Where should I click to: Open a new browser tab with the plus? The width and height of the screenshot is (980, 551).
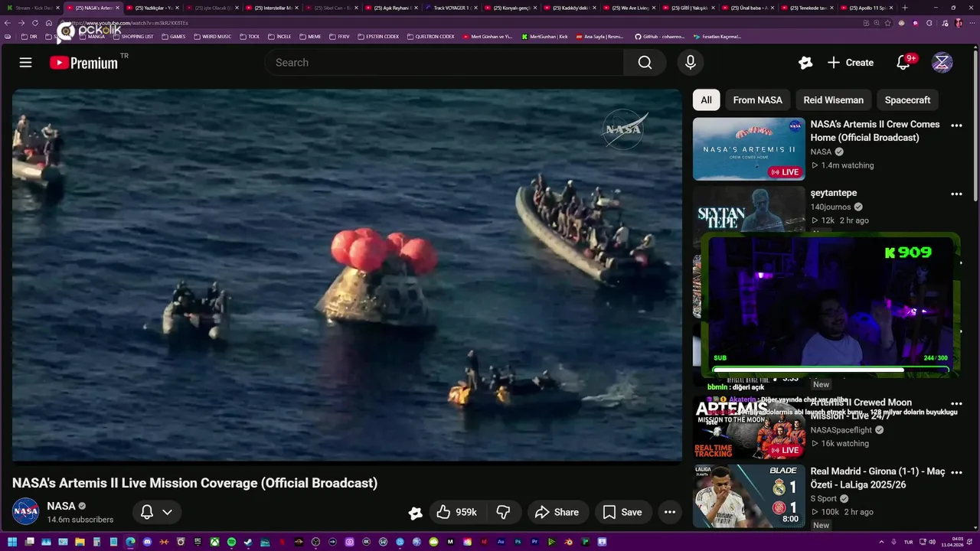pyautogui.click(x=905, y=8)
